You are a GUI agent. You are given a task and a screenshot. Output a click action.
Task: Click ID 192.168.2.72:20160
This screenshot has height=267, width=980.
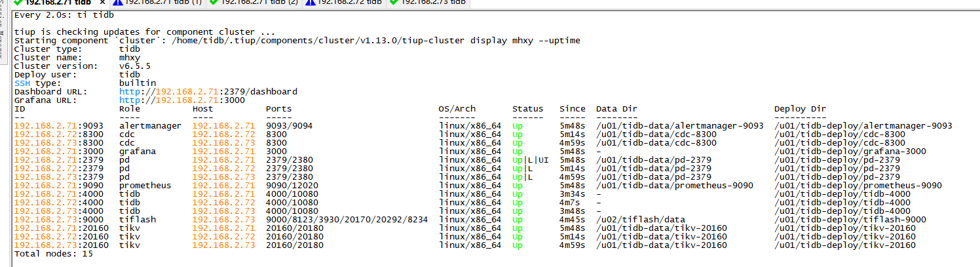62,237
